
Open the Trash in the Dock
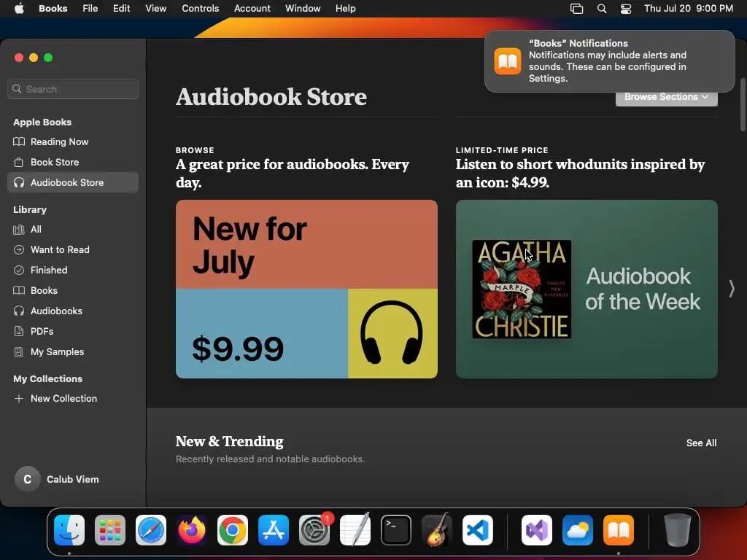pos(678,530)
